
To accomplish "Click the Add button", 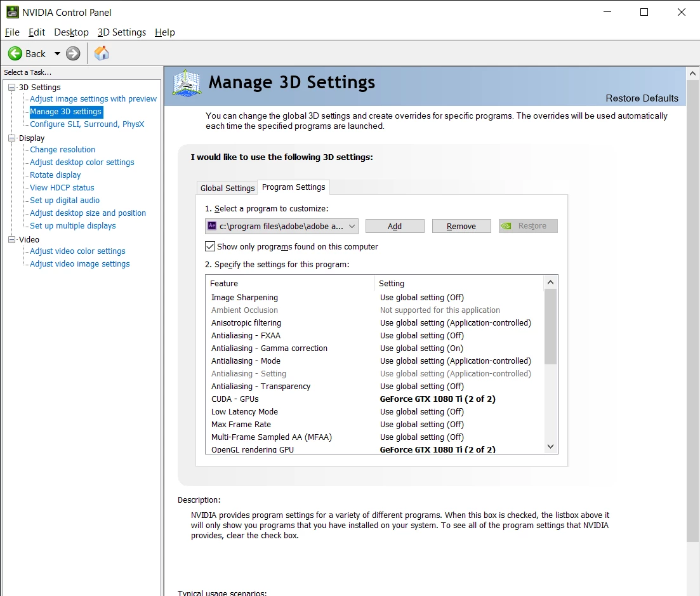I will pyautogui.click(x=395, y=226).
